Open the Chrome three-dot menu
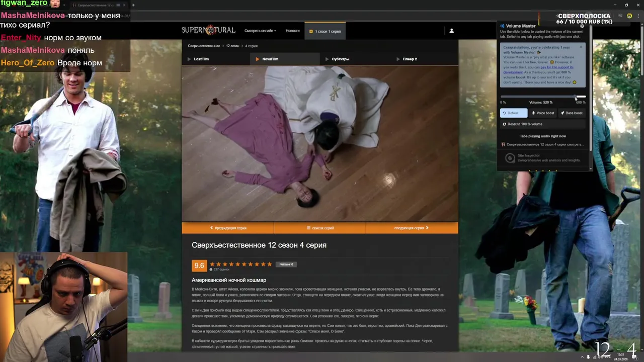 click(x=637, y=16)
